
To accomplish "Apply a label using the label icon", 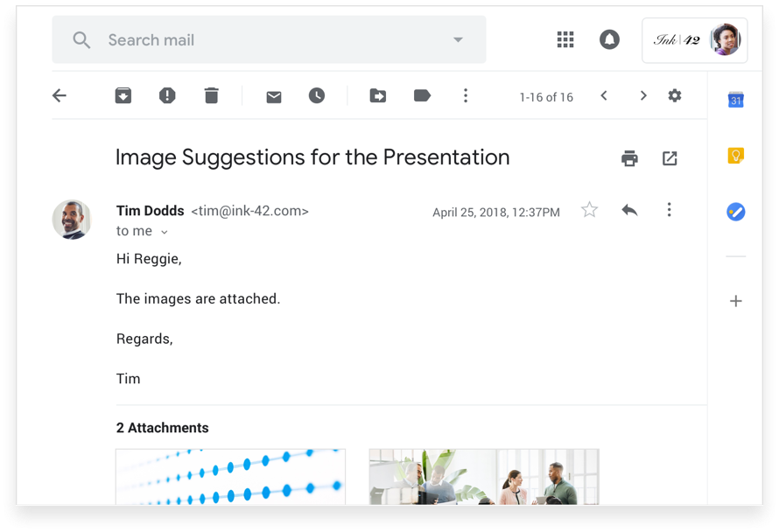I will tap(422, 96).
